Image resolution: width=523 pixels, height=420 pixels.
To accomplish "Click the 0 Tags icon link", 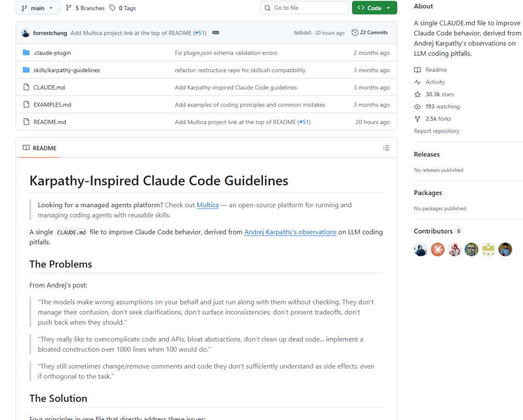I will pos(112,8).
